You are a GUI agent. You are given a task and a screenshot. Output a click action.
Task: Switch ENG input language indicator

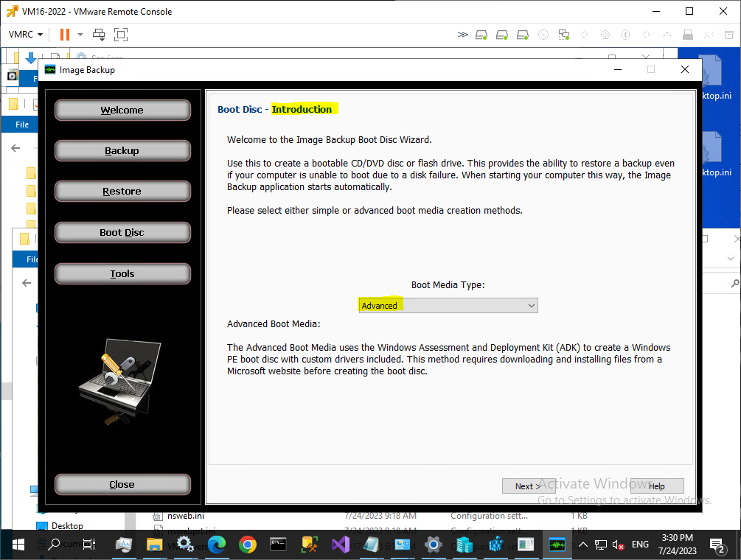pos(640,545)
